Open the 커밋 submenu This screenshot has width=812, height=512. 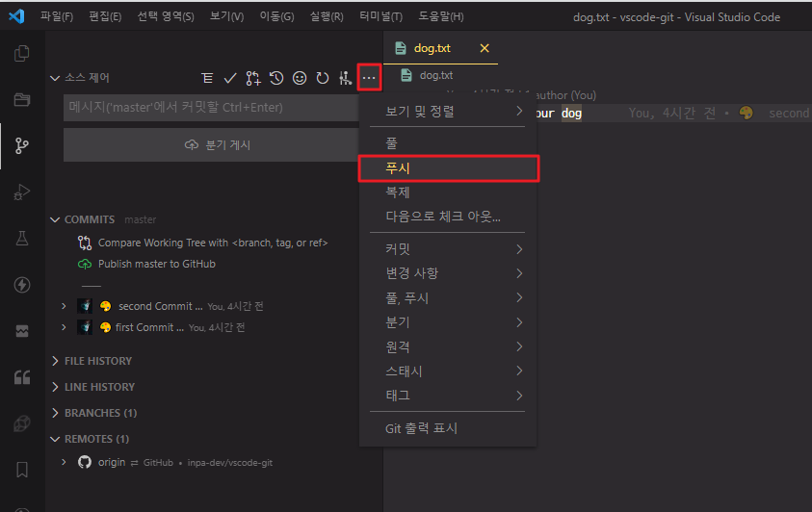click(448, 249)
